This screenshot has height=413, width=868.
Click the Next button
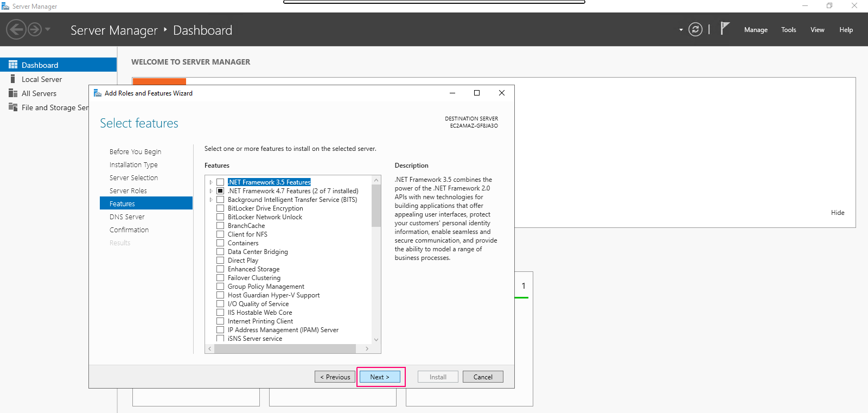pyautogui.click(x=380, y=377)
